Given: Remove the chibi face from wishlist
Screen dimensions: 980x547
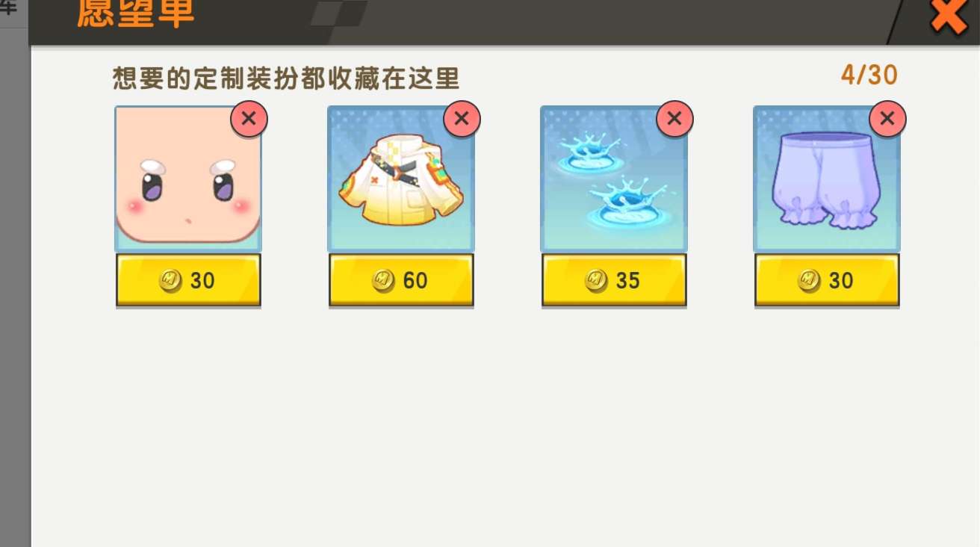Looking at the screenshot, I should point(249,119).
